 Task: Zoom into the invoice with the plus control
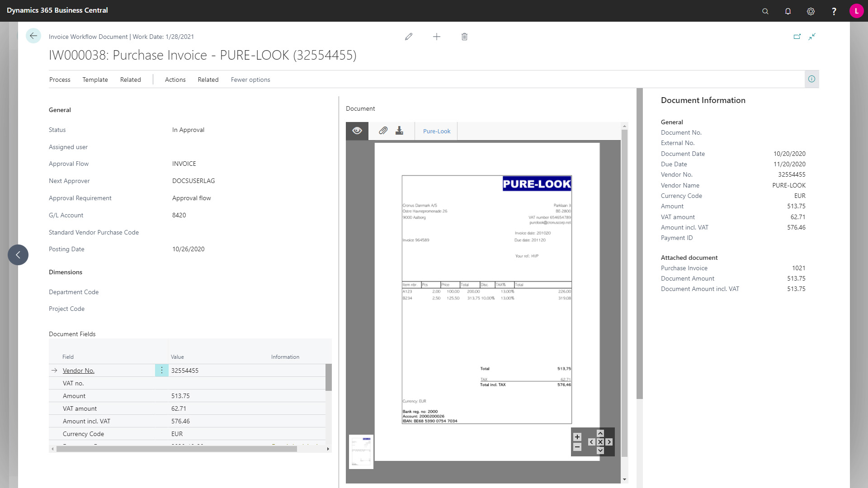[x=577, y=436]
